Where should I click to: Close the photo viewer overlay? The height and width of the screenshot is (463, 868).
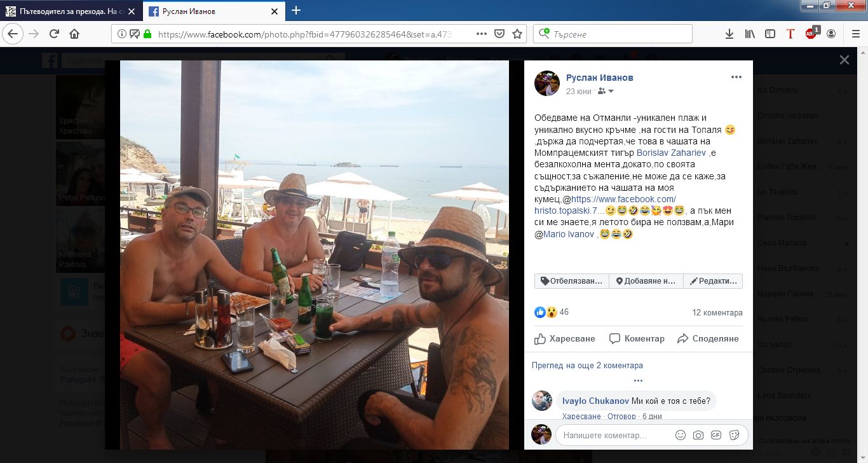pyautogui.click(x=844, y=60)
